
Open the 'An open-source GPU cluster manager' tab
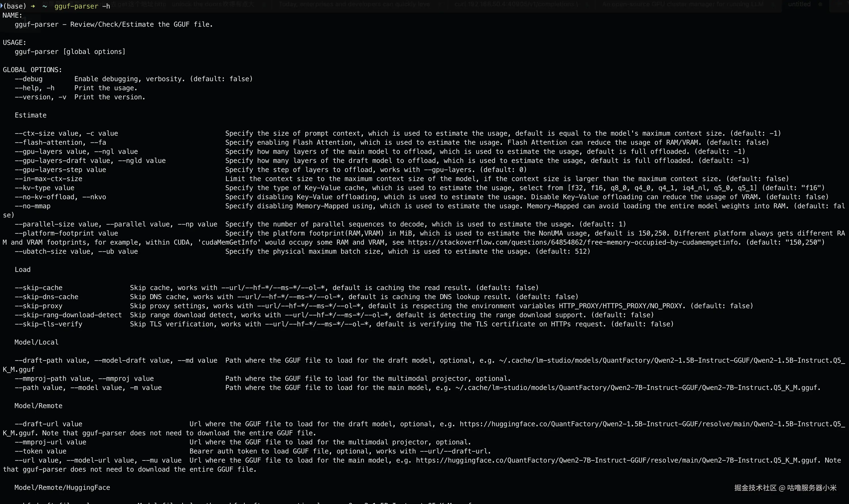click(x=683, y=4)
